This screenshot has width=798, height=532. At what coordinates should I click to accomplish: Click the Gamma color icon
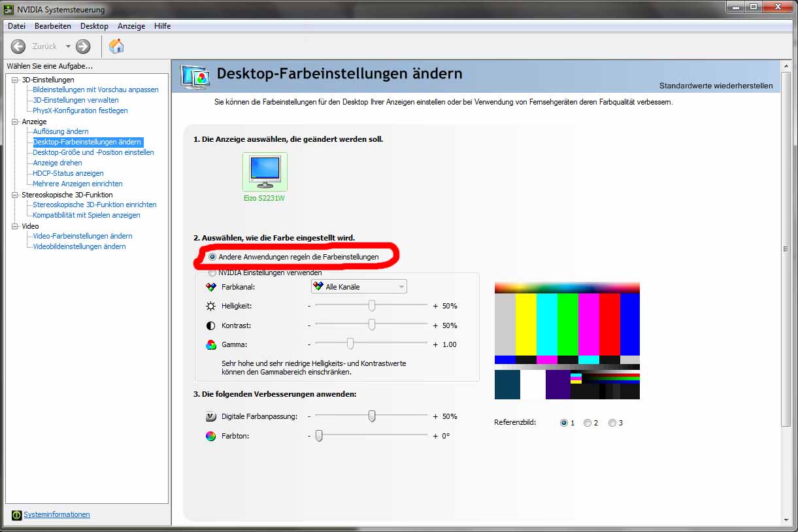210,344
